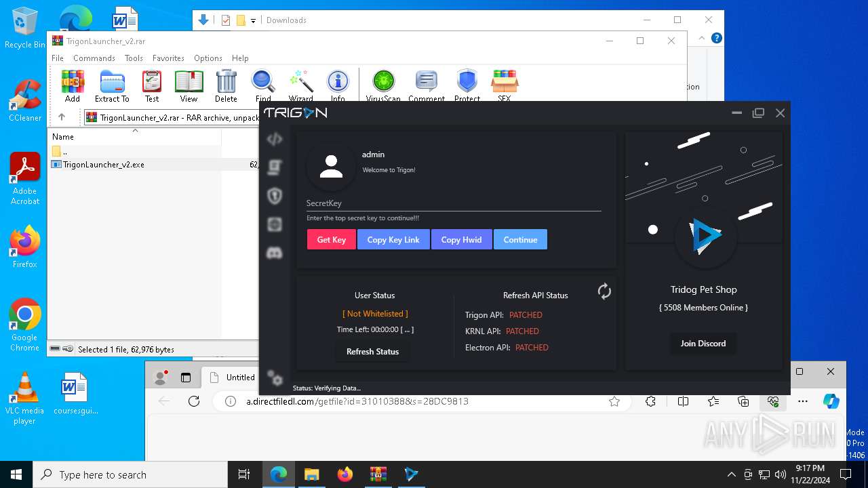The height and width of the screenshot is (488, 868).
Task: Click the Info tool in WinRAR
Action: point(338,86)
